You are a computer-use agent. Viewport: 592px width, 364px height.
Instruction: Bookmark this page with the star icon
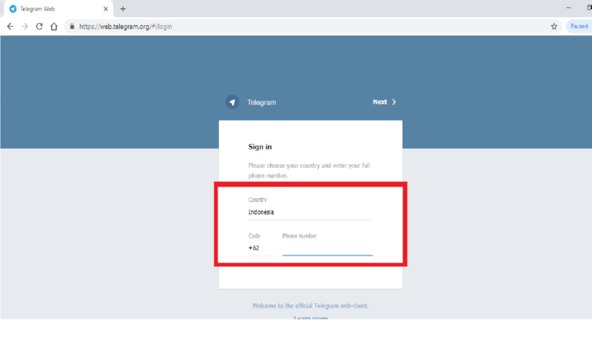(554, 27)
